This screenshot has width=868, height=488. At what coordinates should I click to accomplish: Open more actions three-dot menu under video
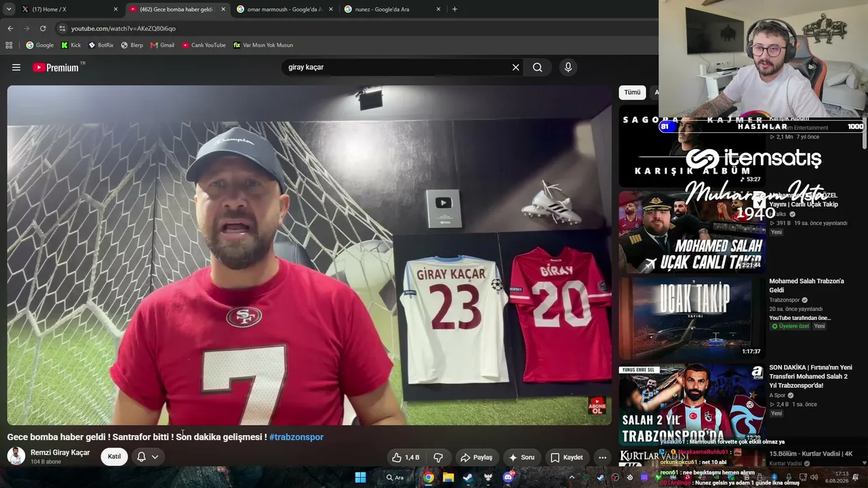pyautogui.click(x=602, y=457)
